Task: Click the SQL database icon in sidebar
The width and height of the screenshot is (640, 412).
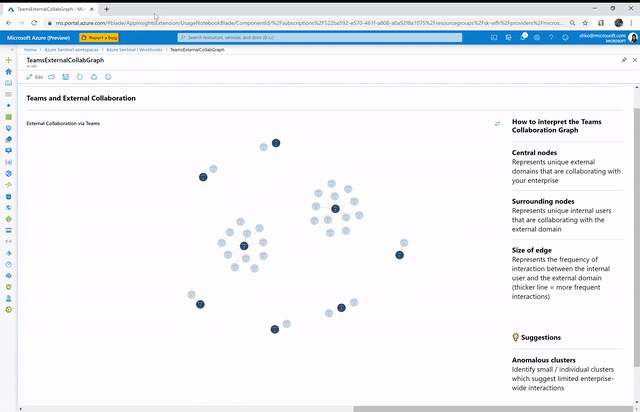Action: click(x=8, y=196)
